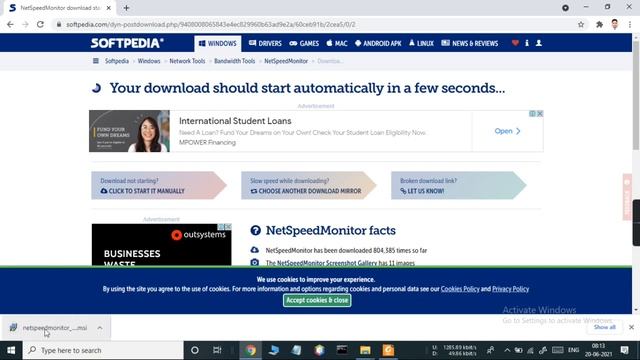
Task: Open Cortana circle icon on taskbar
Action: (195, 350)
